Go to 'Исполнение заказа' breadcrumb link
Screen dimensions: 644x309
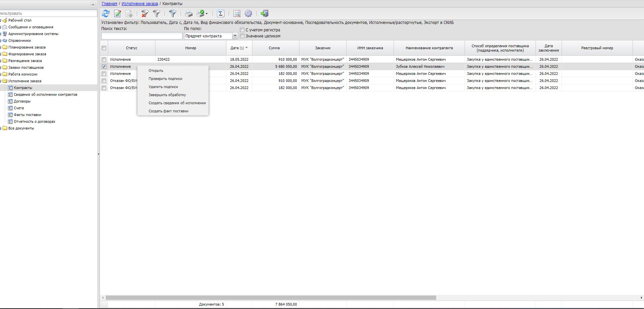[140, 4]
